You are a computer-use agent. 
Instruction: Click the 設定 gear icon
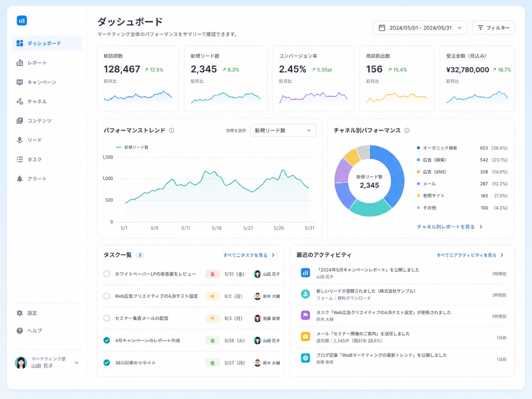pyautogui.click(x=20, y=313)
